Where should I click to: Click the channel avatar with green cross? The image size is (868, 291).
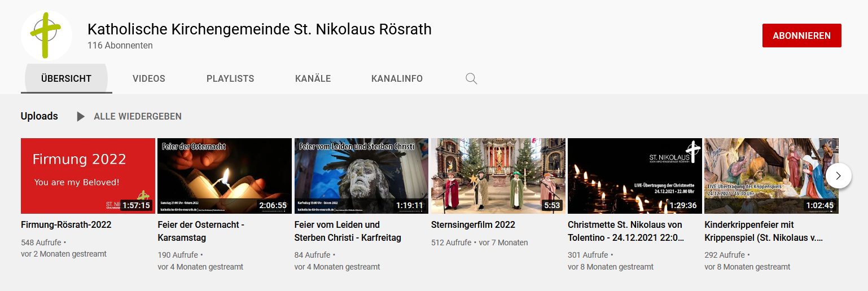[x=47, y=36]
